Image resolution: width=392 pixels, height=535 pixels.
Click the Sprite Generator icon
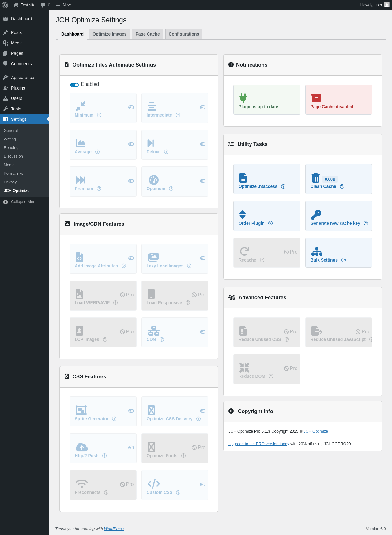81,410
